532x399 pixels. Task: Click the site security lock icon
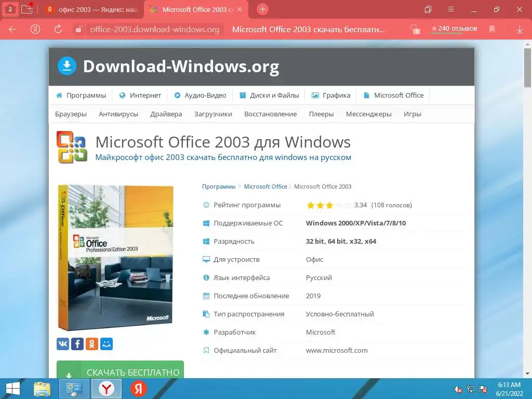tap(79, 29)
